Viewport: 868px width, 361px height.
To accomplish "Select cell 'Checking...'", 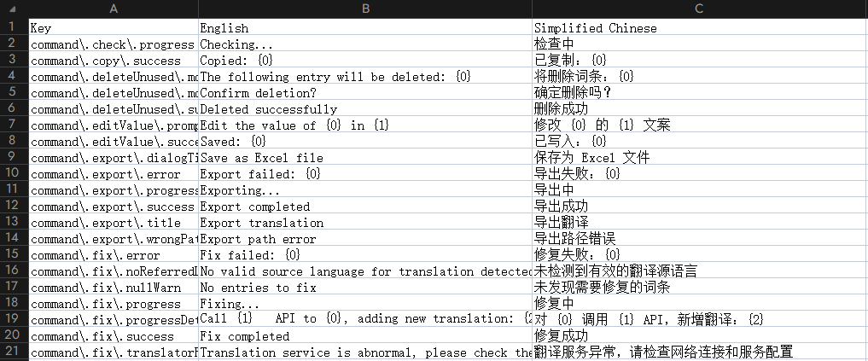I will (365, 44).
